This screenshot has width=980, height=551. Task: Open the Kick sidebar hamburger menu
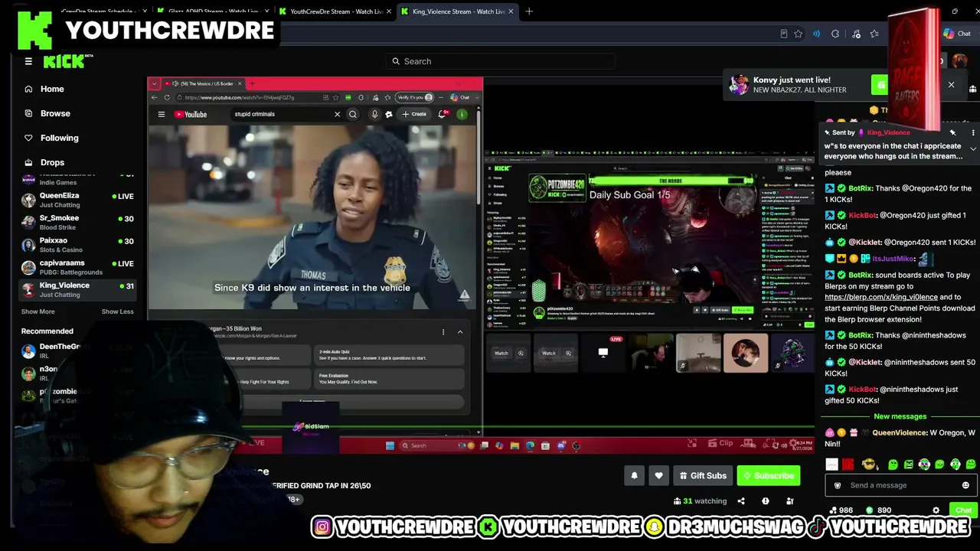pos(28,61)
